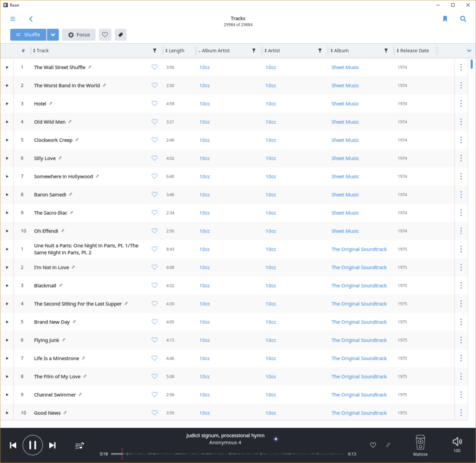Sort by Release Date column header

click(413, 51)
